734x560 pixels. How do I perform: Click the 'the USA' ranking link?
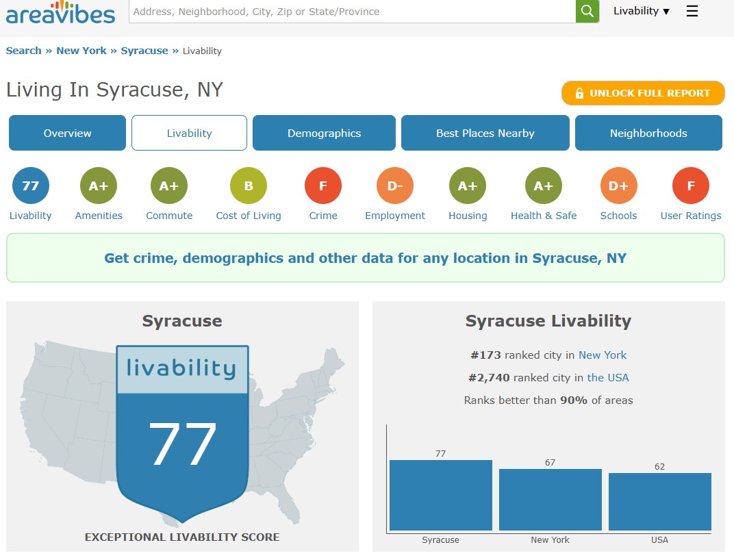[x=607, y=377]
